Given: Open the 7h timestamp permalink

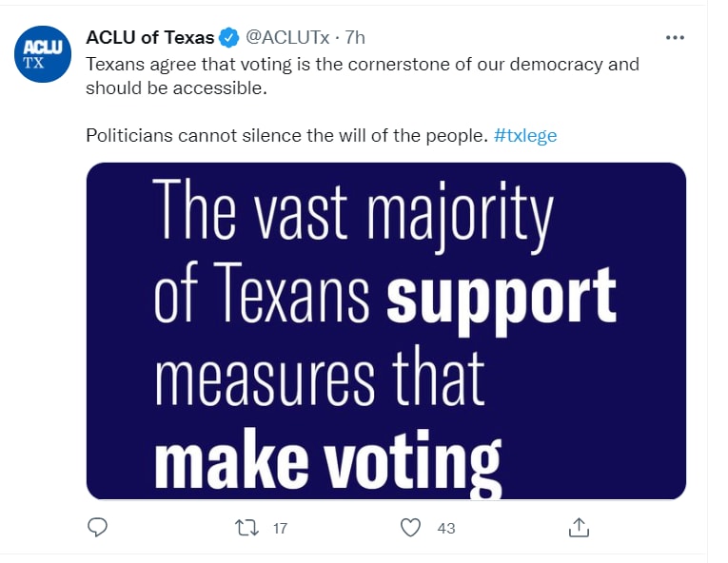Looking at the screenshot, I should (355, 38).
